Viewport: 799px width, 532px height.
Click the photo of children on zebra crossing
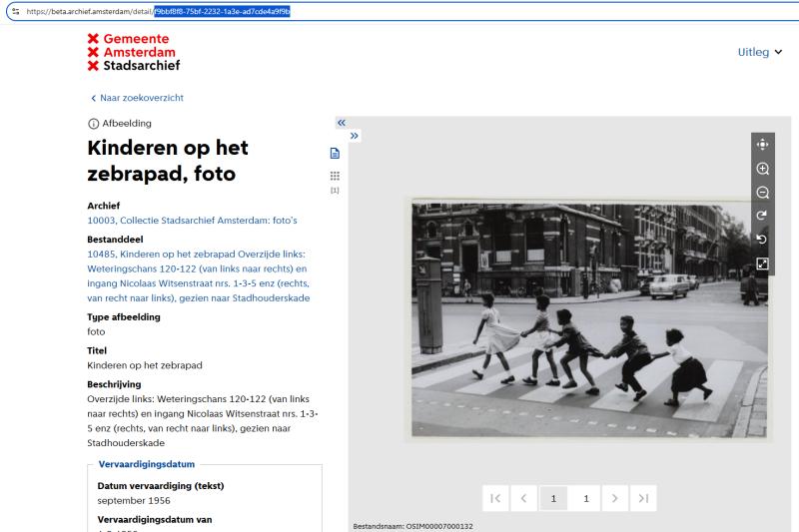tap(589, 317)
